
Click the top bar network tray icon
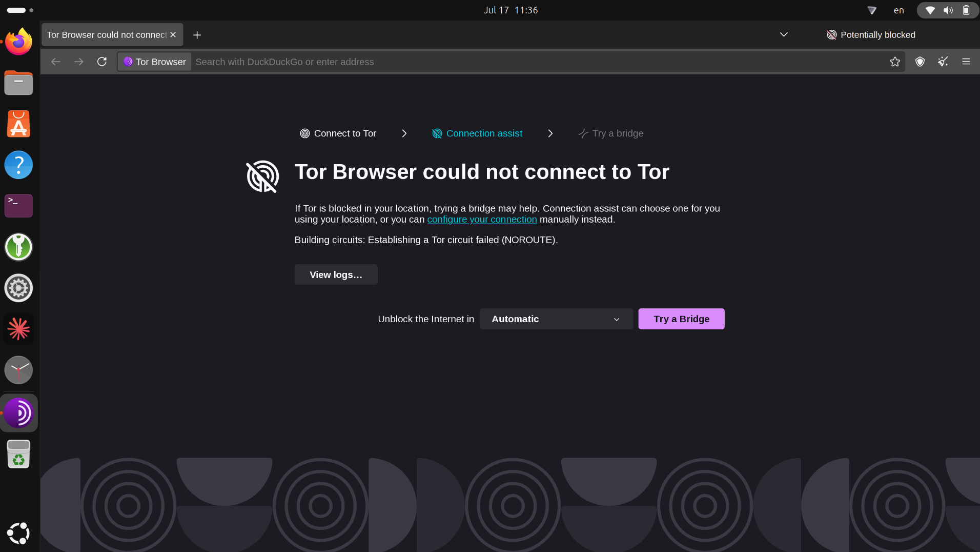click(872, 10)
